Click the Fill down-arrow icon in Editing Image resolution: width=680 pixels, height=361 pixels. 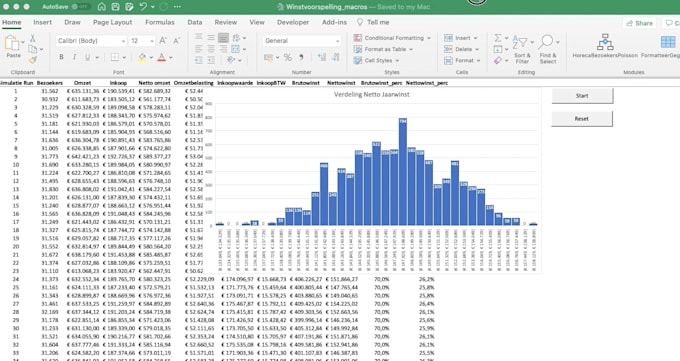click(498, 49)
